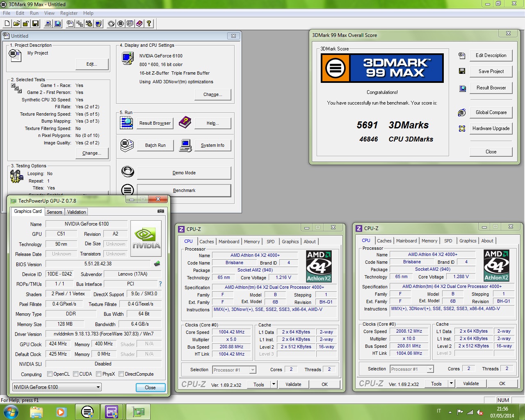Click the Internet Explorer icon beside Global Compare
This screenshot has width=525, height=420.
(462, 112)
